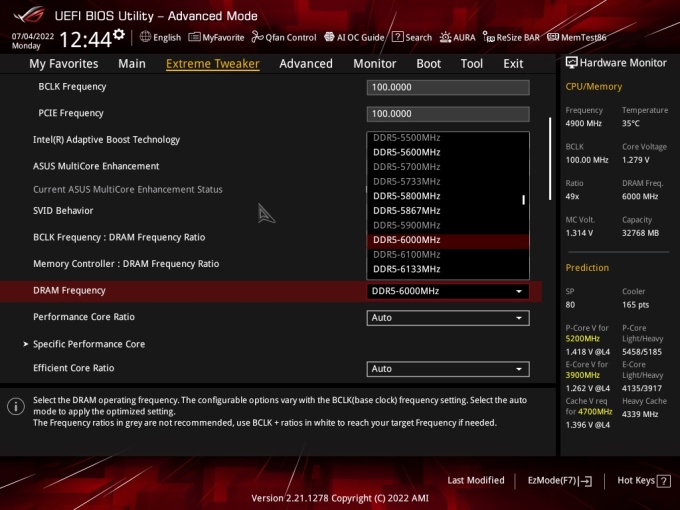680x510 pixels.
Task: Pick DDR5-5867MHz from list
Action: click(x=448, y=211)
